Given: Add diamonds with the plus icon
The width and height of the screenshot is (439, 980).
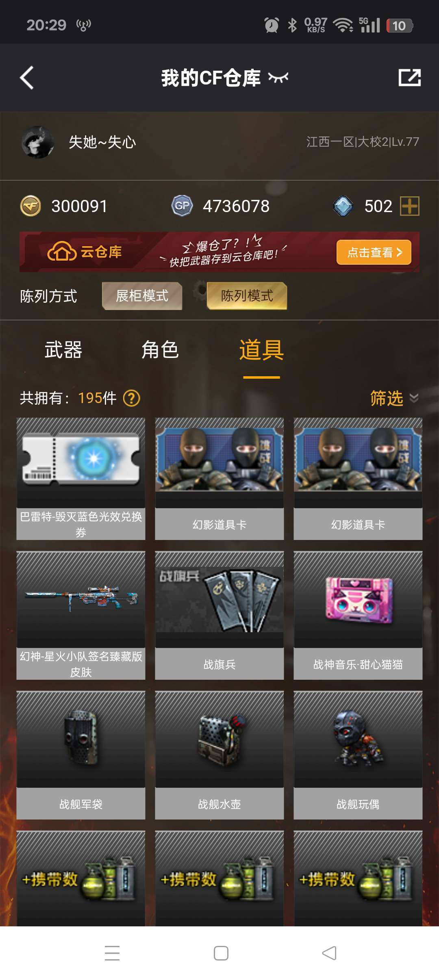Looking at the screenshot, I should tap(410, 206).
